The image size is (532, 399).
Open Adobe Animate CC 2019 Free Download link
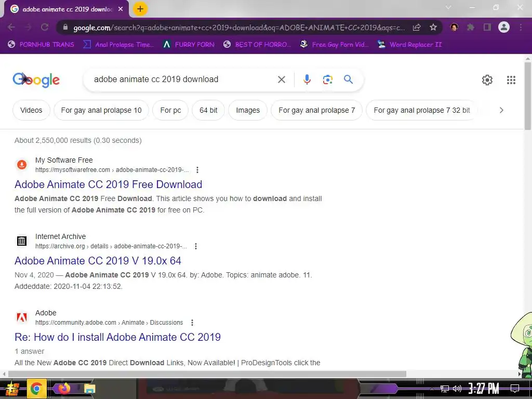pos(108,184)
